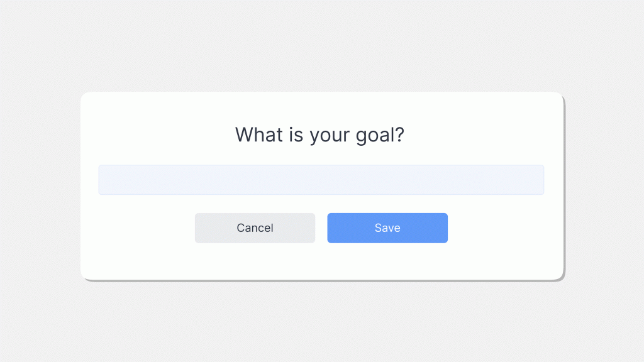Choose Save beside the Cancel button
The width and height of the screenshot is (644, 362).
tap(387, 228)
